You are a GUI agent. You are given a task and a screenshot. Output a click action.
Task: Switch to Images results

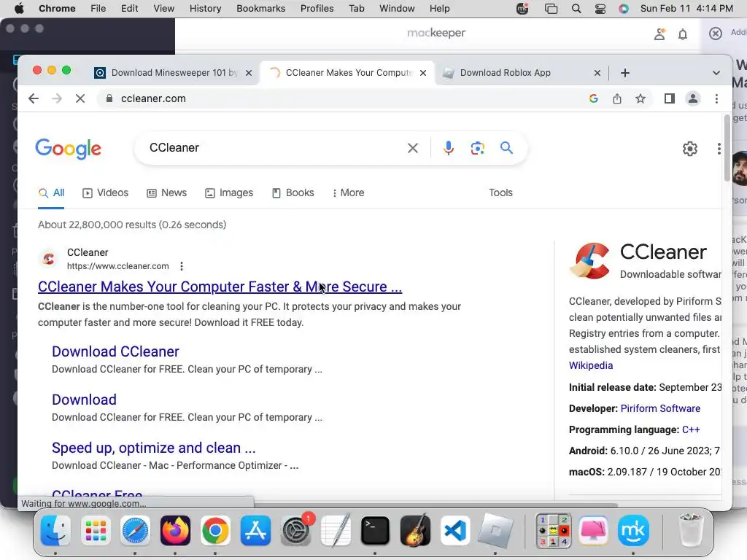click(x=229, y=192)
